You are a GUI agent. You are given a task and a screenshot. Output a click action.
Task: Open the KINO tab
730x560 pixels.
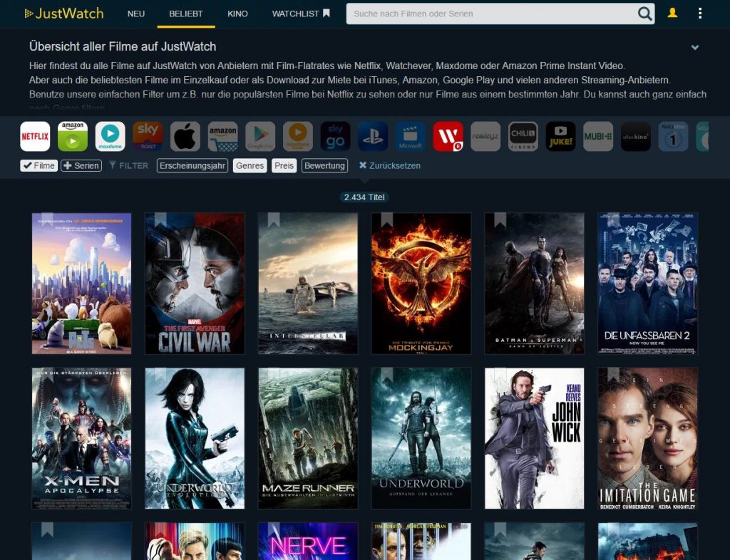pos(237,14)
